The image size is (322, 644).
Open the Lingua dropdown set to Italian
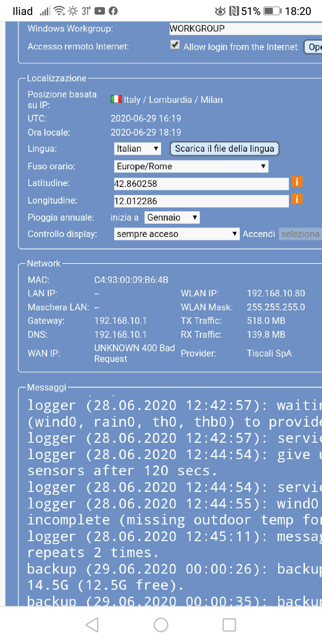pos(137,148)
